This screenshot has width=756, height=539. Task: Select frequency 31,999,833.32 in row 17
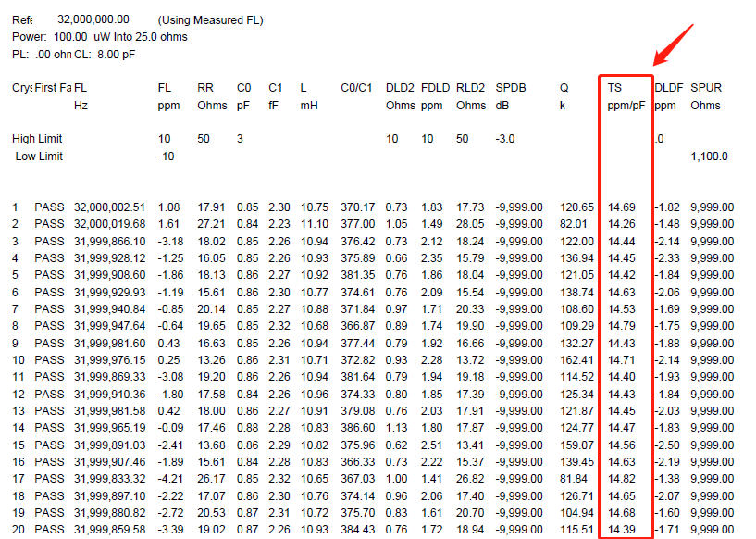coord(110,478)
